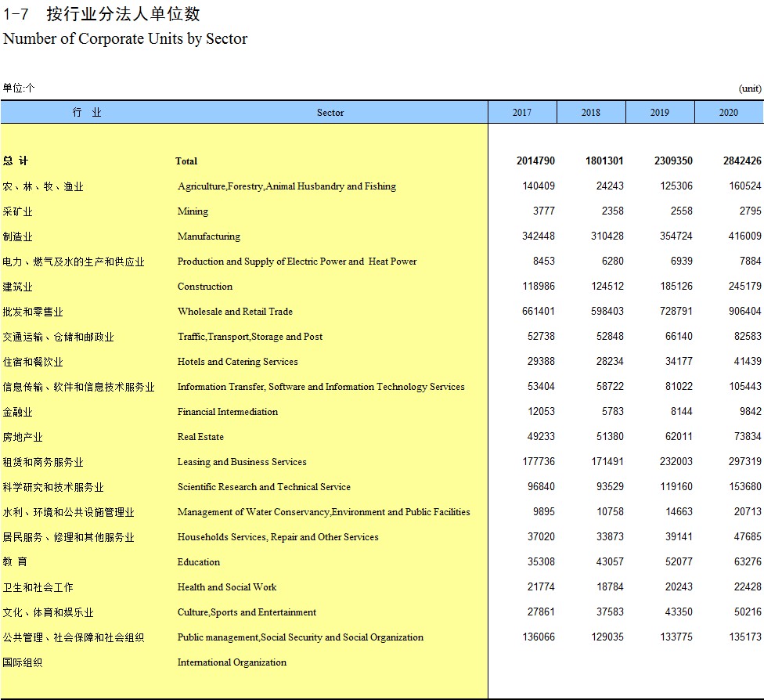Click the 2018 column header
Image resolution: width=764 pixels, height=700 pixels.
tap(590, 113)
